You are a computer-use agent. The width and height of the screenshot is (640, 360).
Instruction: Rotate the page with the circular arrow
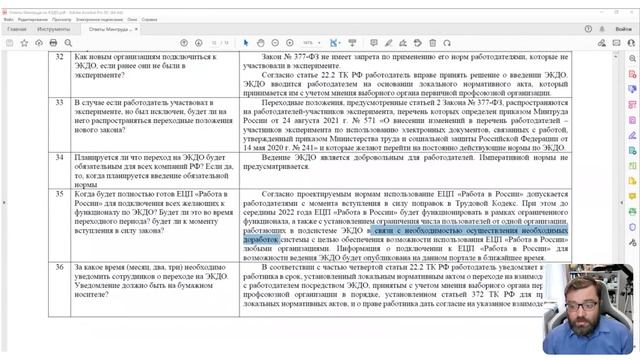coord(447,43)
